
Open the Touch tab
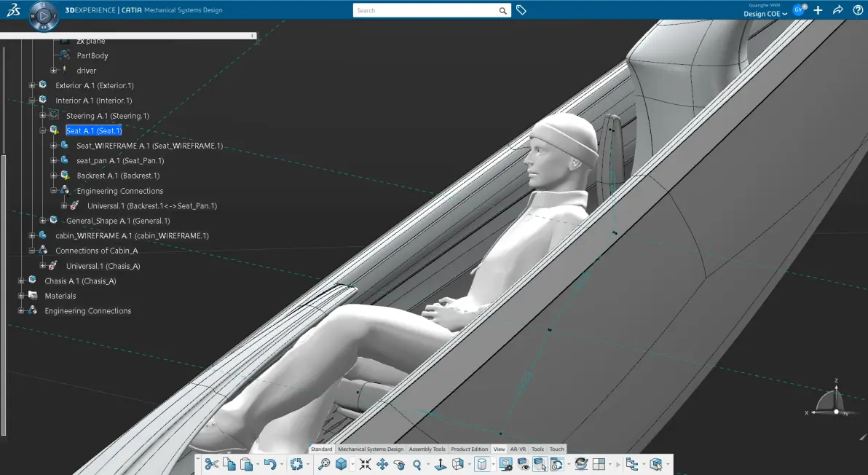coord(556,449)
